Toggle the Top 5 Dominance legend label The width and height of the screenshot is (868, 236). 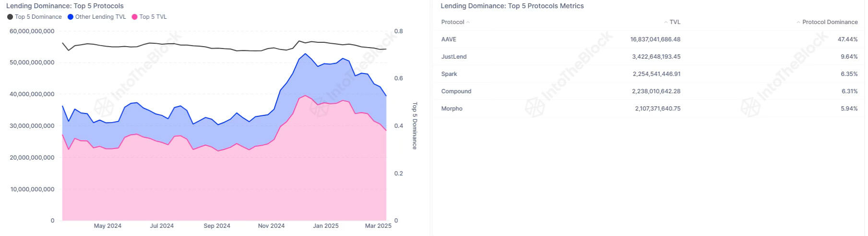[38, 17]
